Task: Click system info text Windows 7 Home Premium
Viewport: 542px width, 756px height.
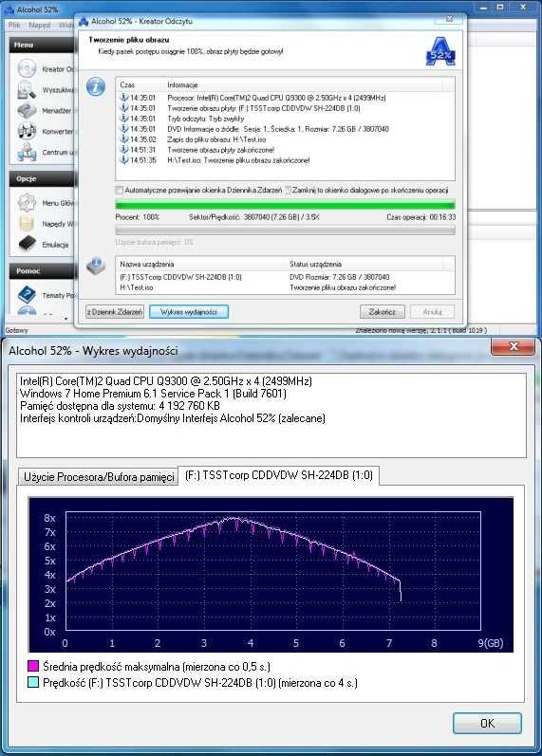Action: 153,394
